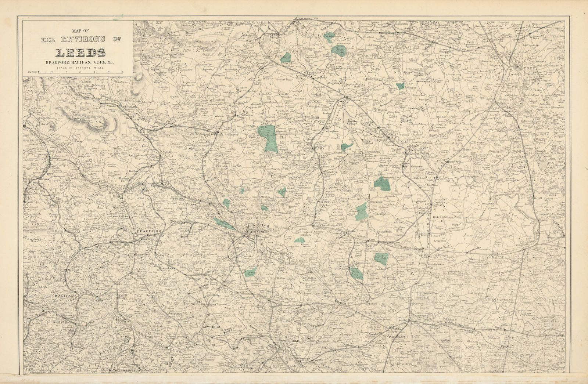Click the large green Harewood park area

coord(268,138)
